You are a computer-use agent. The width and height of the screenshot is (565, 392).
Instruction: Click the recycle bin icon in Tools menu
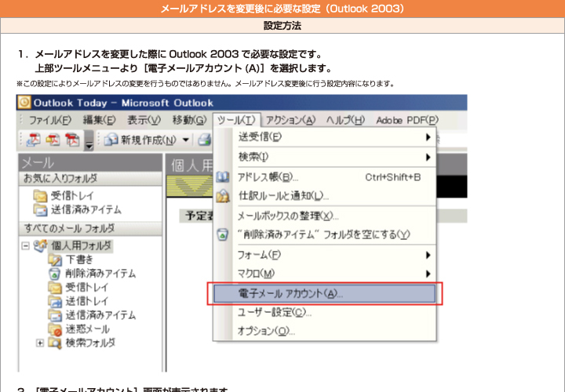[223, 234]
